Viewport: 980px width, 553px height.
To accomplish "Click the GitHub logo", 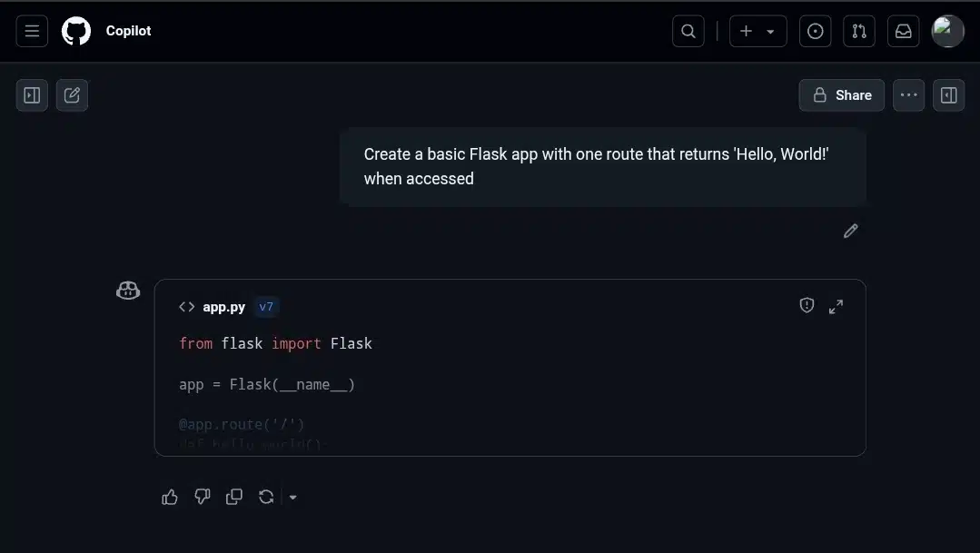I will point(76,31).
